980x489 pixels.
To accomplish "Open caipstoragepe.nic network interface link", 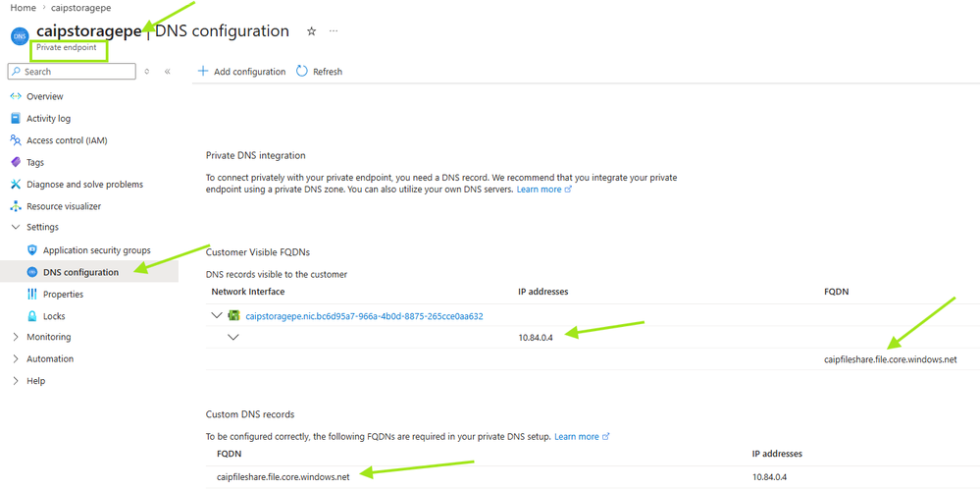I will (x=364, y=316).
